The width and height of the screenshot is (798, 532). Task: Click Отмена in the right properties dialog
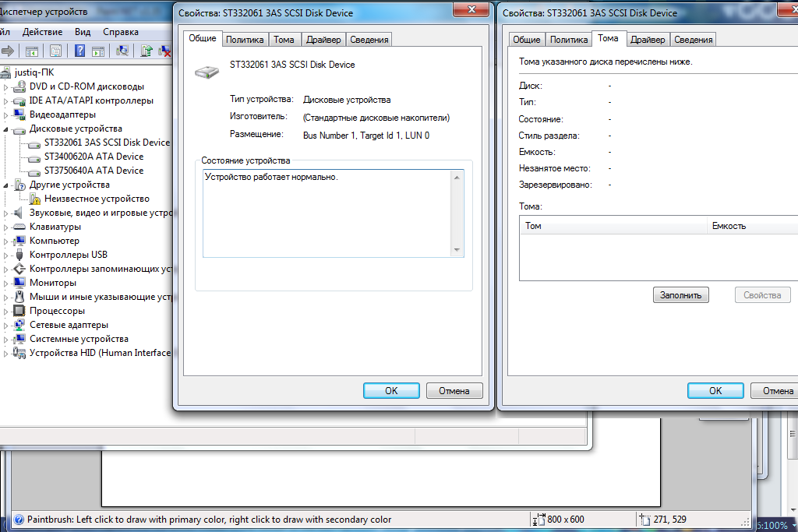pos(775,390)
